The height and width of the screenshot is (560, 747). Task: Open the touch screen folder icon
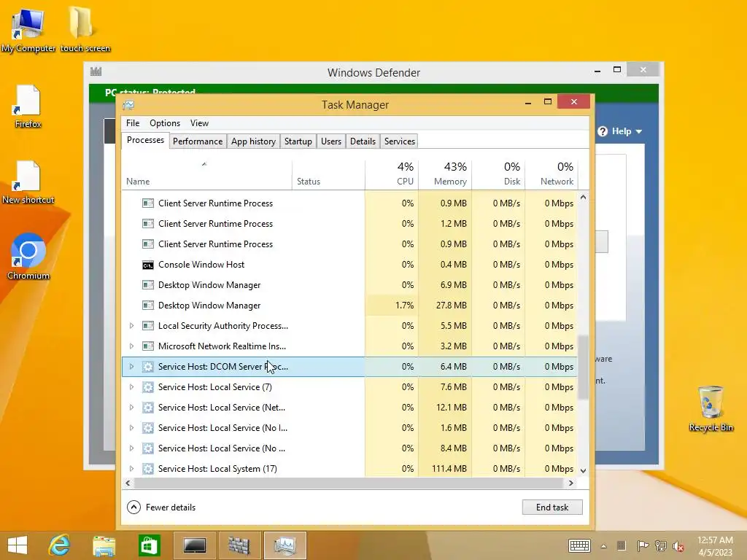[x=85, y=31]
